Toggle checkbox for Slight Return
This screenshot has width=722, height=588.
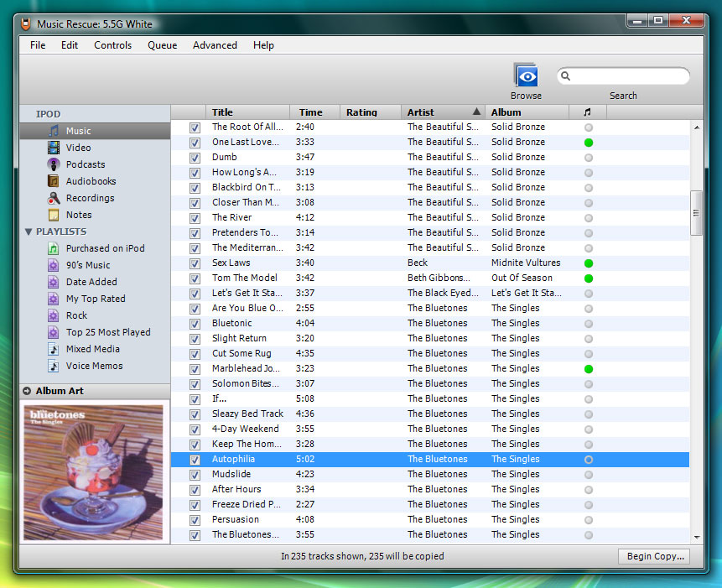click(195, 339)
